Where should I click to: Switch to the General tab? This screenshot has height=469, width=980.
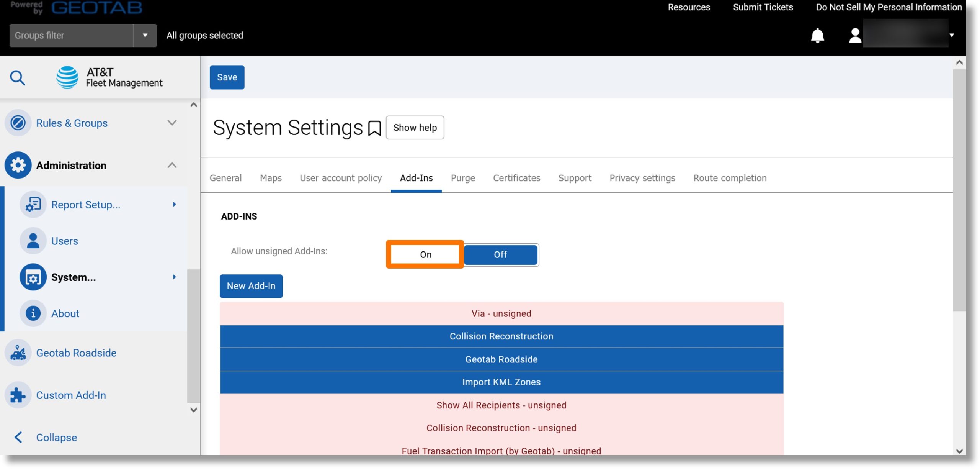point(225,178)
